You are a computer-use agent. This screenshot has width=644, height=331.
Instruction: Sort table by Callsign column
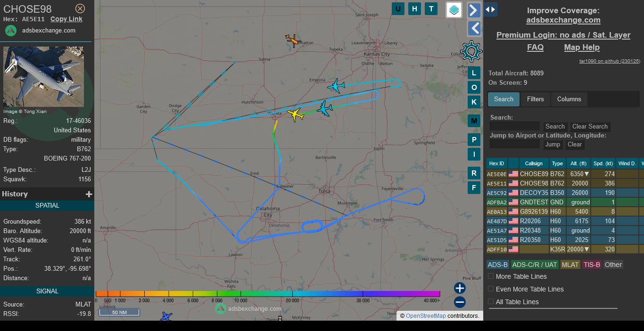tap(534, 163)
